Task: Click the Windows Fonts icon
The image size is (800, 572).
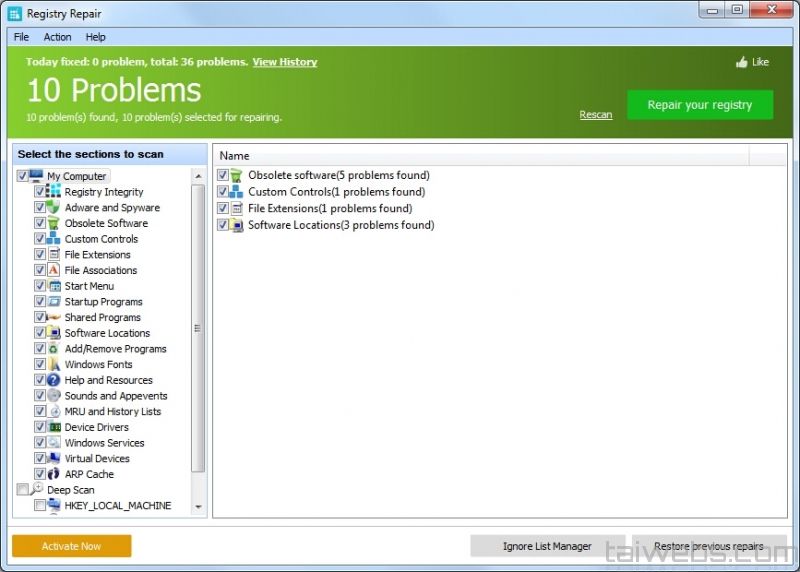Action: point(54,364)
